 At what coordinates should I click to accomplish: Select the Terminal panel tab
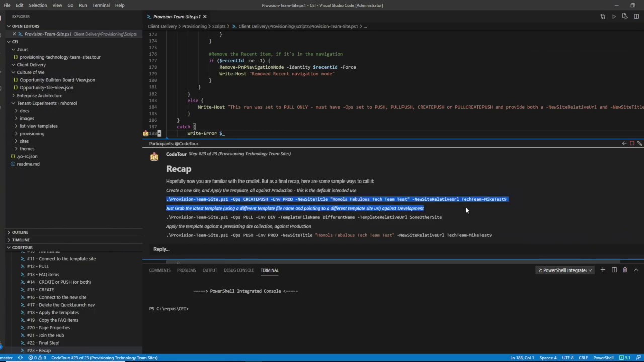(269, 270)
